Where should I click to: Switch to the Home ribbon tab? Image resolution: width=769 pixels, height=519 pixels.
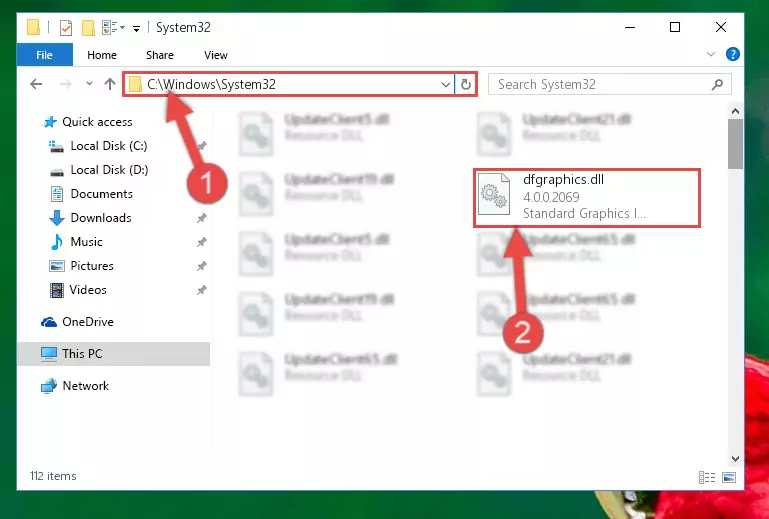coord(102,55)
